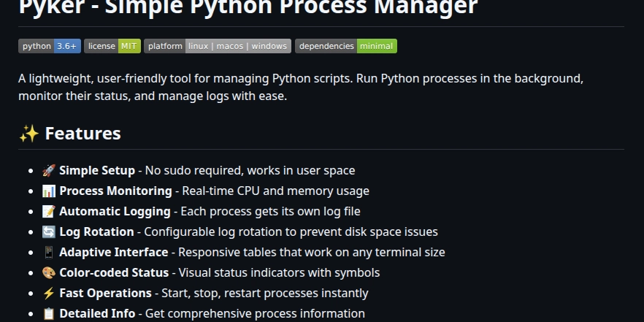The image size is (644, 322).
Task: Click the palette emoji beside Color-coded Status
Action: tap(49, 273)
